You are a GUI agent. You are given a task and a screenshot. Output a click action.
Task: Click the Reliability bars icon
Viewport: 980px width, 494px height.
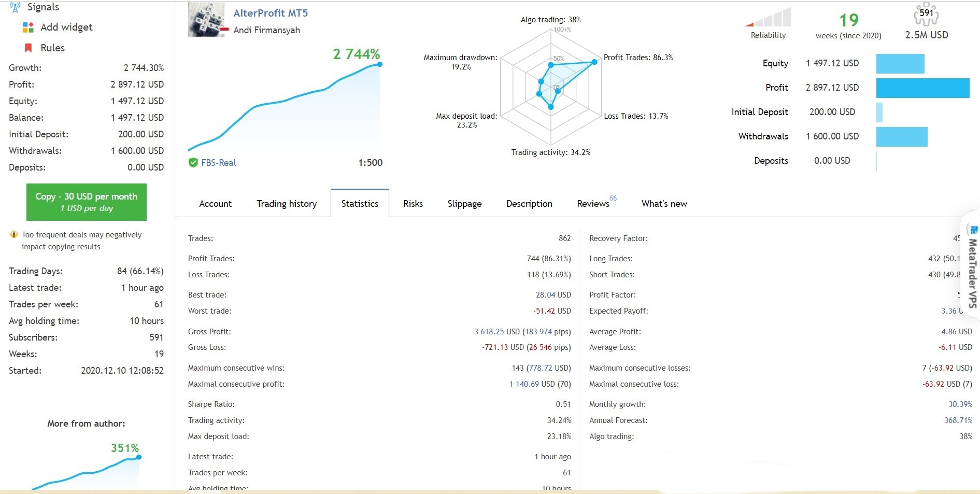tap(768, 17)
